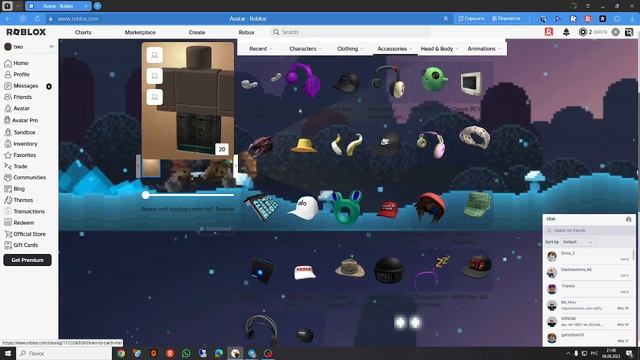Select the green alien head accessory
Screen dimensions: 640x360
(434, 79)
